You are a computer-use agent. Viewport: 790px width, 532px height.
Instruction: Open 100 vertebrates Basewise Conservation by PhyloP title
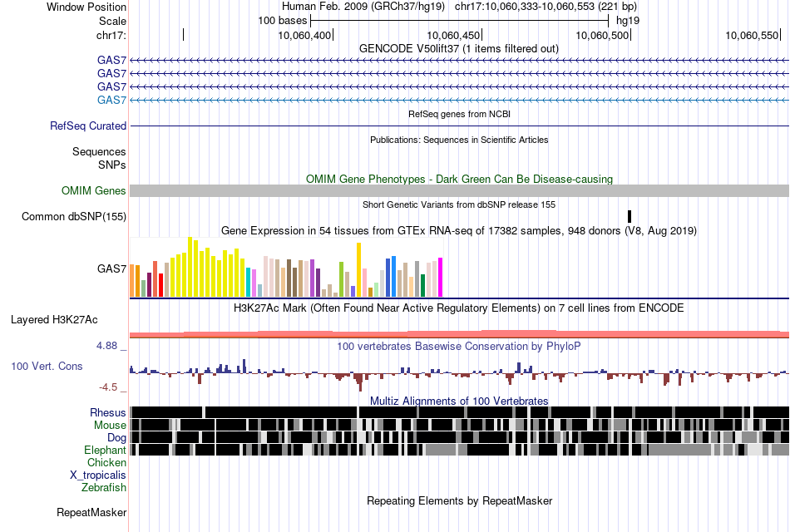(x=459, y=347)
